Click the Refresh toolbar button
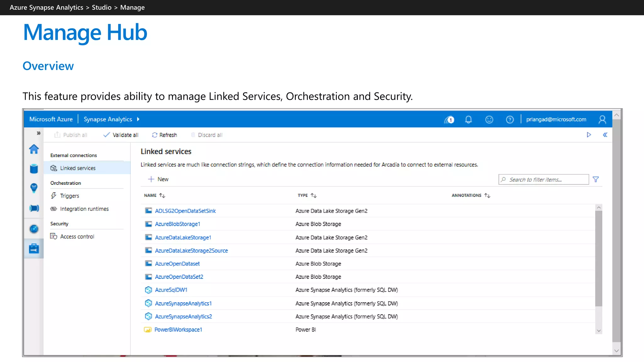The image size is (644, 362). (x=164, y=135)
